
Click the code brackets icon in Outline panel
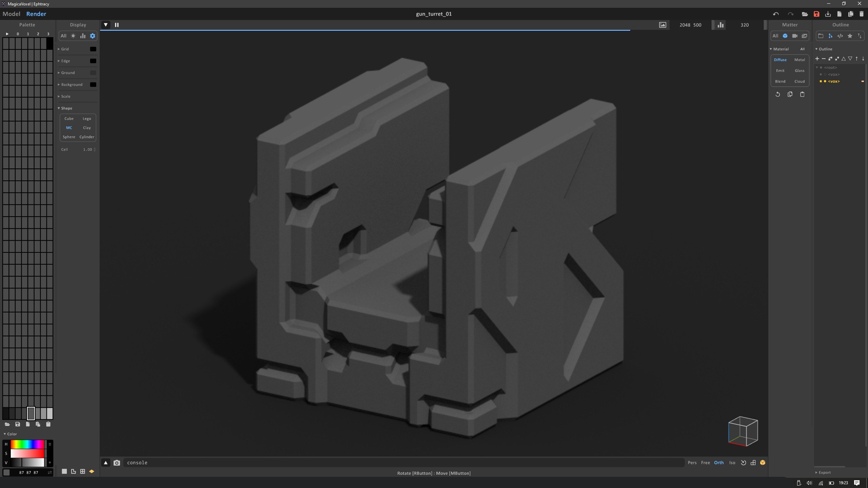[840, 36]
